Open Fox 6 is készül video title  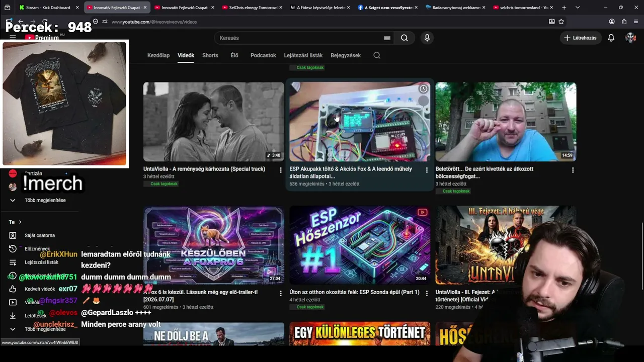(x=201, y=296)
